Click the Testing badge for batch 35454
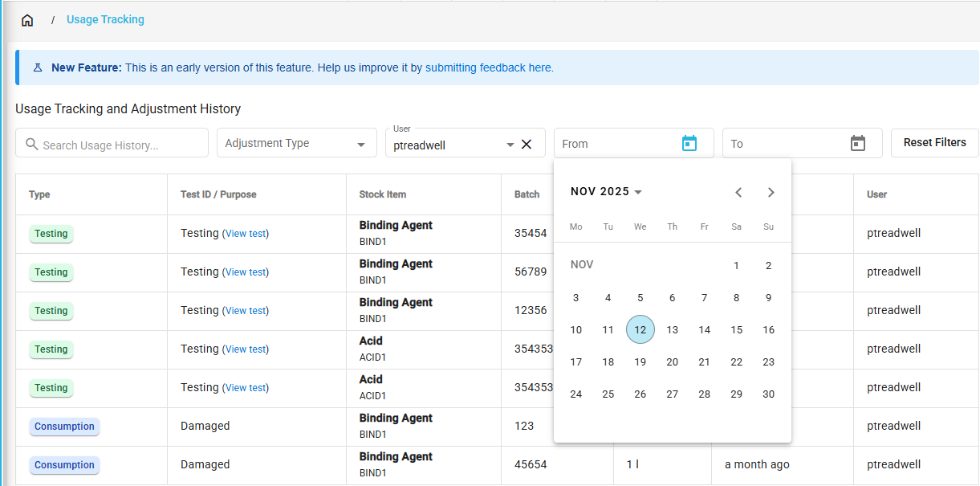The height and width of the screenshot is (486, 980). [x=51, y=234]
